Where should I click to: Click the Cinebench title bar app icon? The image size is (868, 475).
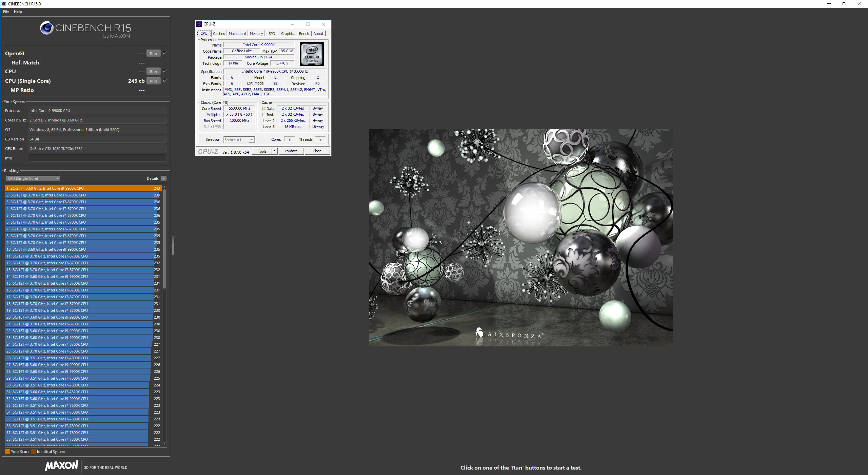point(4,4)
